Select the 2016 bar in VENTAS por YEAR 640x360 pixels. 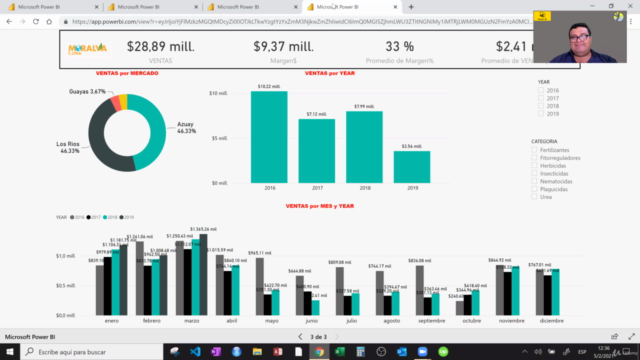click(269, 137)
